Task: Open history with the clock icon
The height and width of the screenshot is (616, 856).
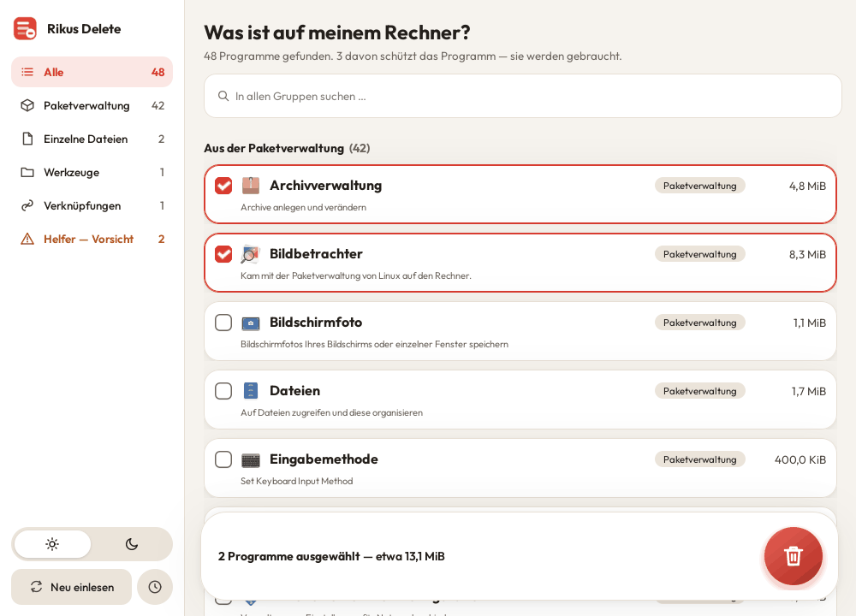Action: click(155, 587)
